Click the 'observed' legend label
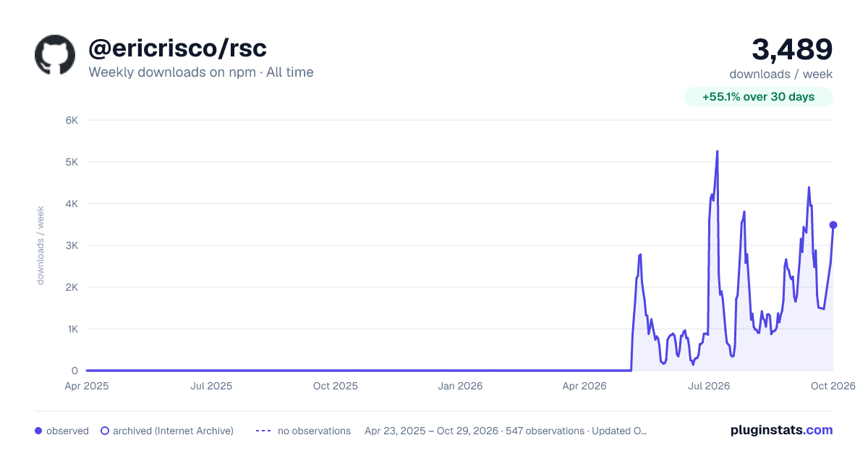868x456 pixels. [67, 431]
